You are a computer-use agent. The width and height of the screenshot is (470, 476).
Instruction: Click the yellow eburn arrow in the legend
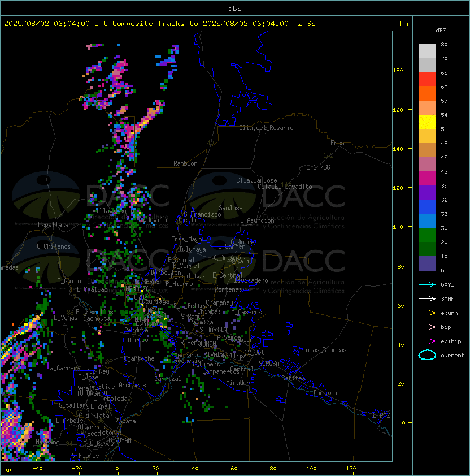click(x=427, y=313)
